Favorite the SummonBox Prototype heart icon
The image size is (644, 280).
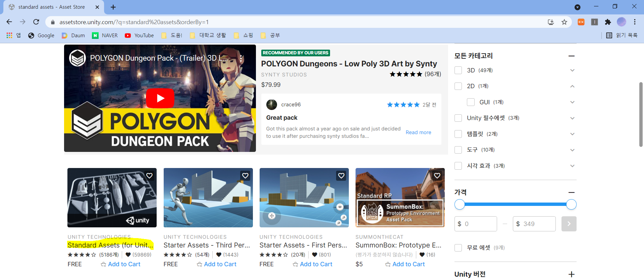click(x=437, y=175)
